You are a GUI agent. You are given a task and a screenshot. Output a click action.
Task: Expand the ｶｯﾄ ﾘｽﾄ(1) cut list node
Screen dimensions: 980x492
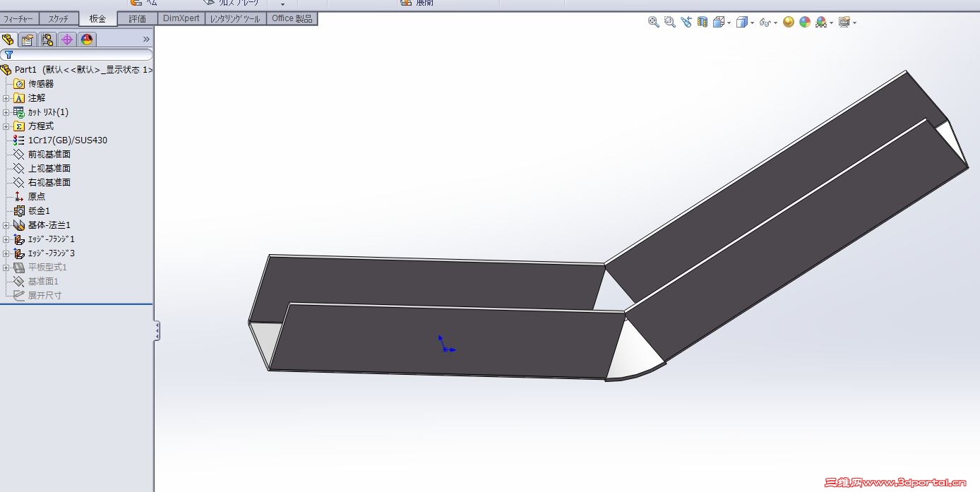coord(6,112)
